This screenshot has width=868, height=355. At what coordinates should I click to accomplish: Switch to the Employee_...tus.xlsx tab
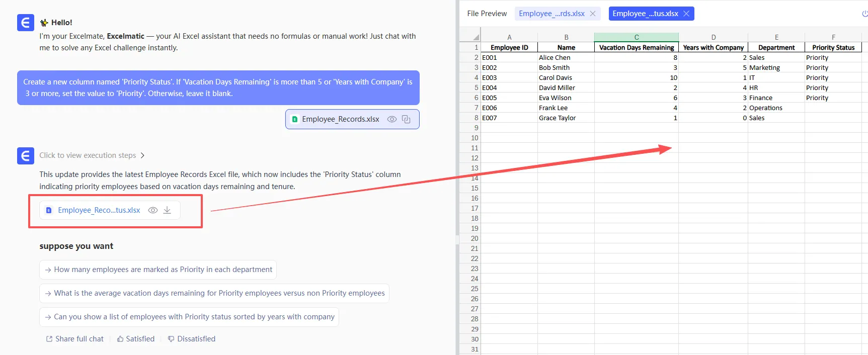click(645, 14)
